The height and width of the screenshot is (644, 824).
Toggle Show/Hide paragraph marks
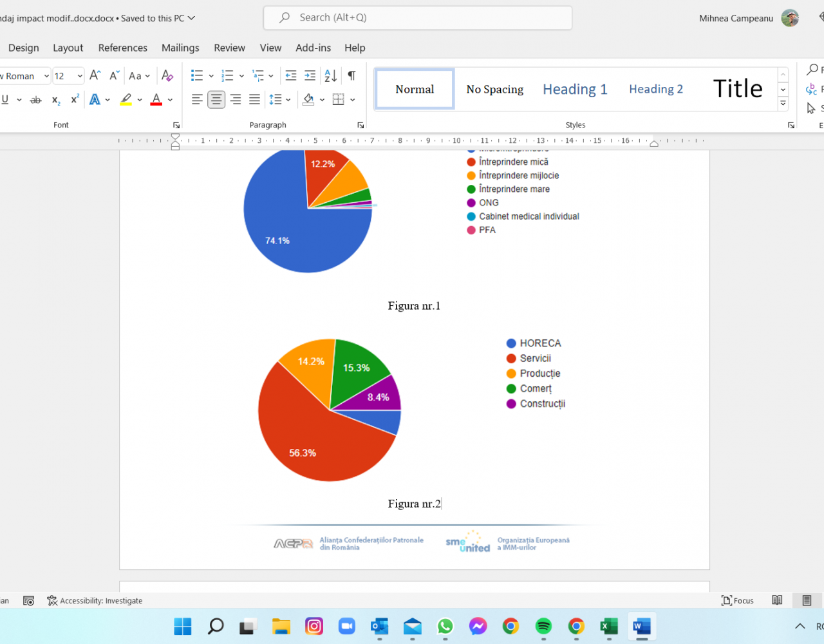coord(351,76)
